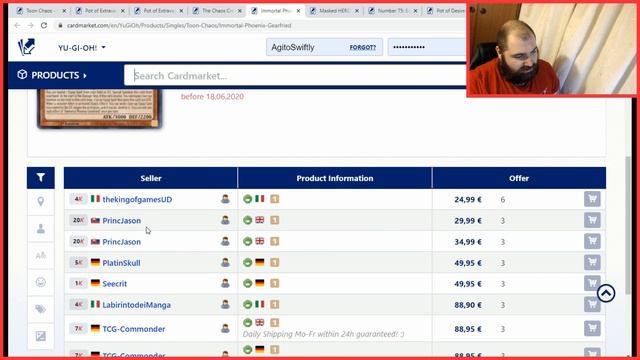Add PlatinSkull offer to cart
The width and height of the screenshot is (640, 360).
tap(592, 262)
